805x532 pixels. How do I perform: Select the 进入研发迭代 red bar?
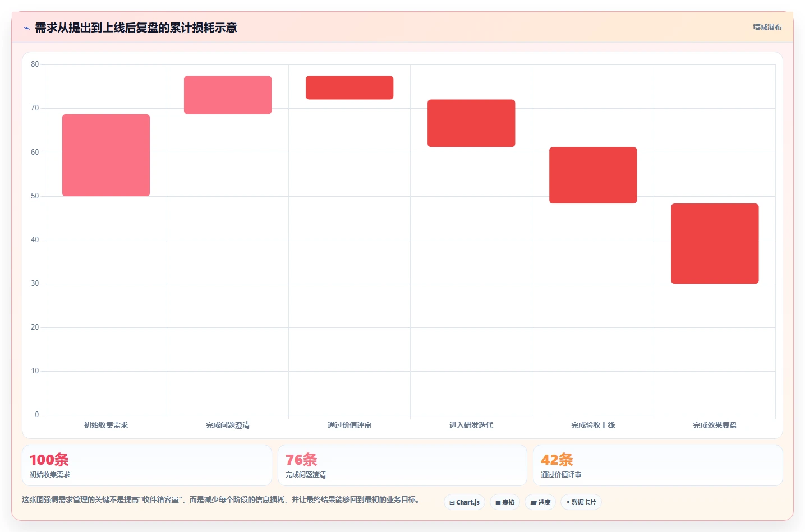click(x=471, y=123)
